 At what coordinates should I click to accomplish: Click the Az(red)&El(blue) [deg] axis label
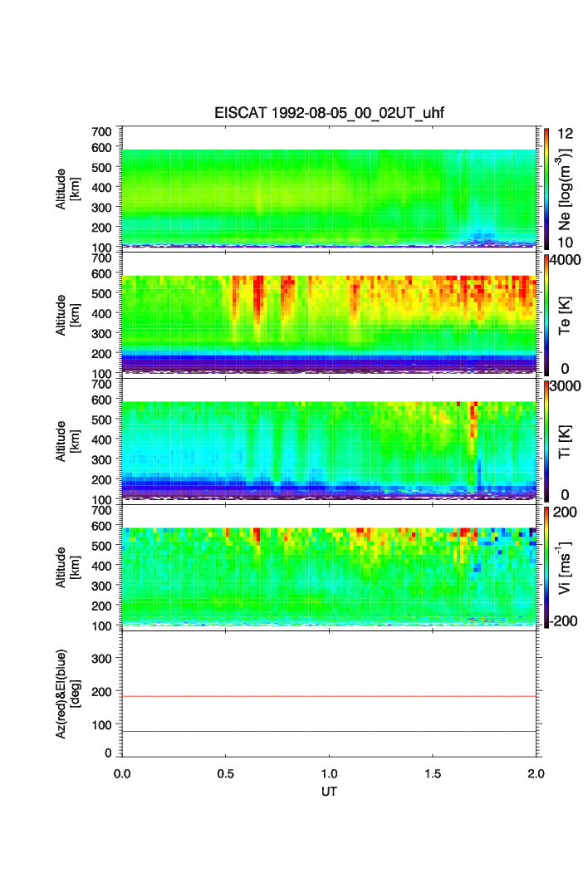(67, 694)
